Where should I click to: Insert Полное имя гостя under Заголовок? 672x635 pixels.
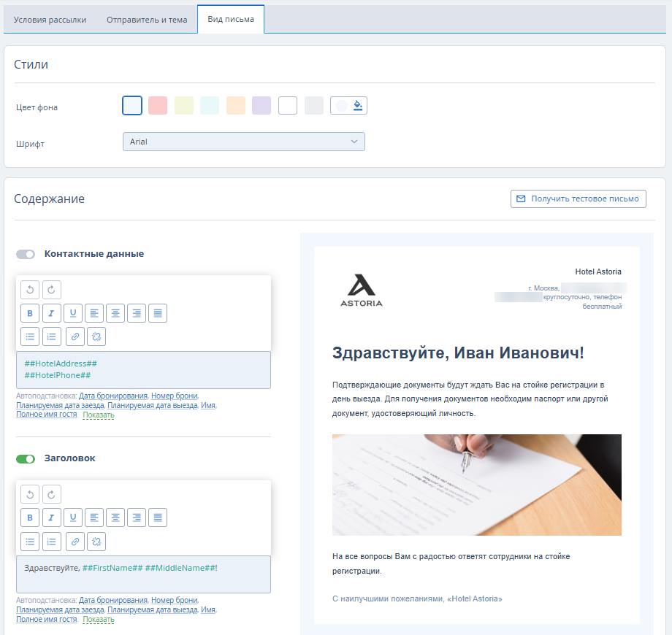click(x=46, y=619)
